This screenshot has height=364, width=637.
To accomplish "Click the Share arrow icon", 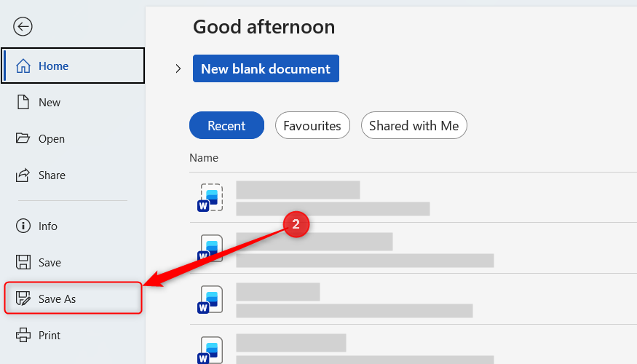I will pyautogui.click(x=23, y=175).
